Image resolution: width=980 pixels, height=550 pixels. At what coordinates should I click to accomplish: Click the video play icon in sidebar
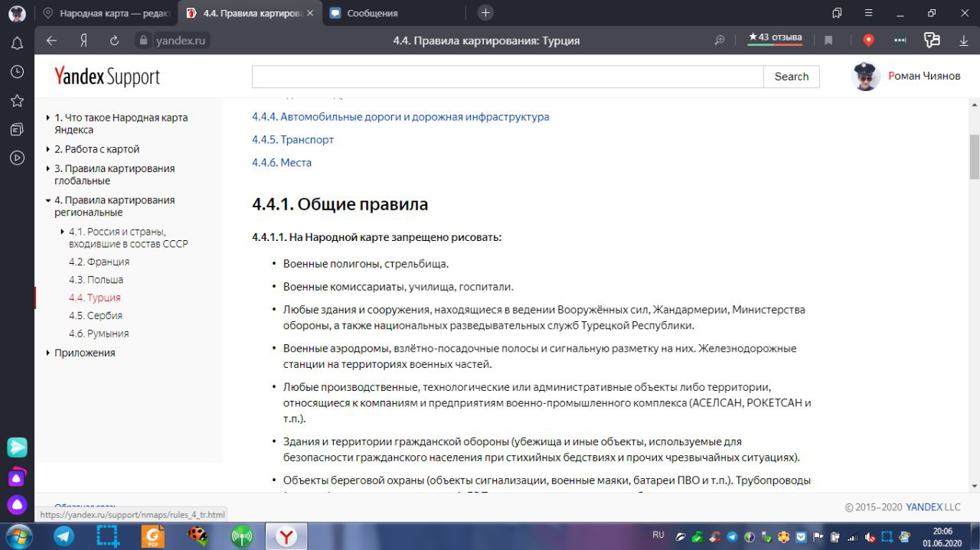17,158
